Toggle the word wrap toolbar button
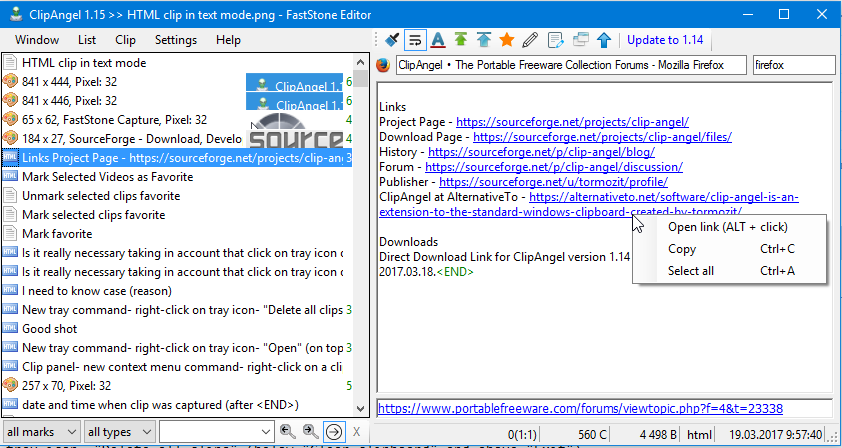Viewport: 842px width, 448px height. (x=415, y=40)
